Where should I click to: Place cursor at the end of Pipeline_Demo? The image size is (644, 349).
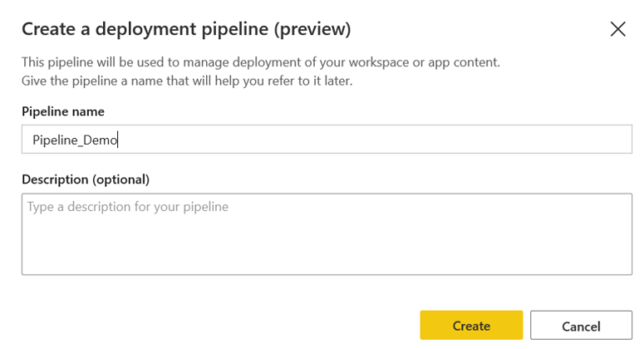point(120,140)
